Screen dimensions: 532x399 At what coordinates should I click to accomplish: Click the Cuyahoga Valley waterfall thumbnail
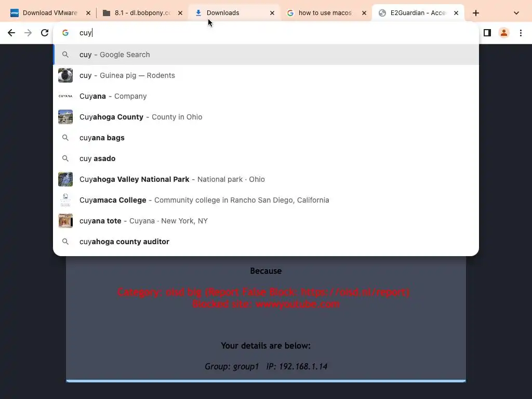click(x=65, y=179)
